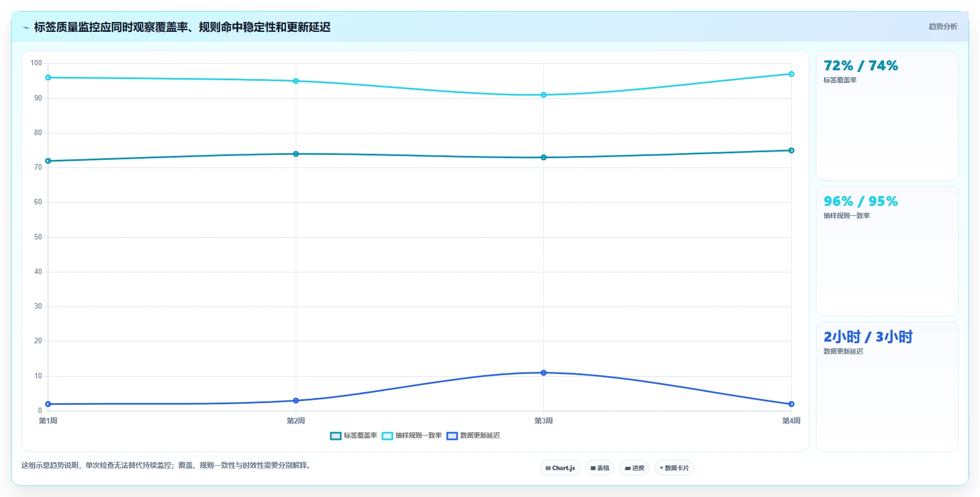The image size is (980, 497).
Task: Click the 数据更新延迟 data point at 第4周
Action: (x=791, y=404)
